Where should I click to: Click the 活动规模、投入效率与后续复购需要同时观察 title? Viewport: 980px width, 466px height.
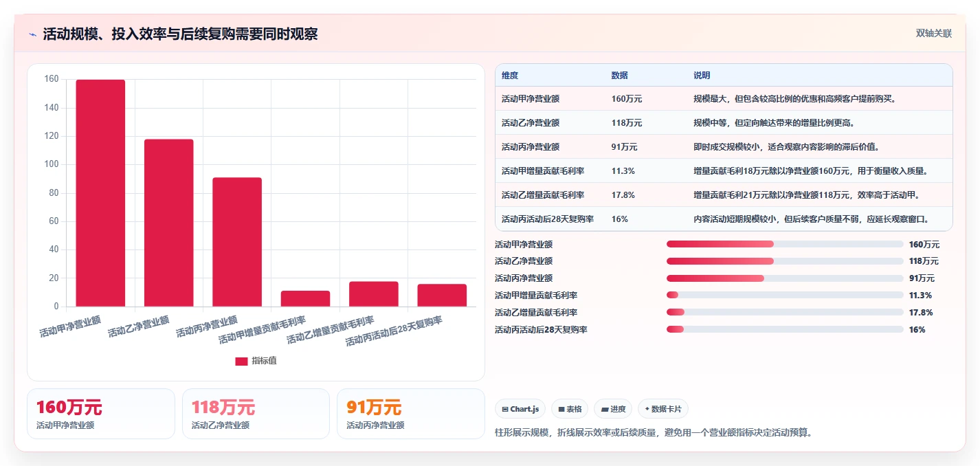click(x=180, y=34)
